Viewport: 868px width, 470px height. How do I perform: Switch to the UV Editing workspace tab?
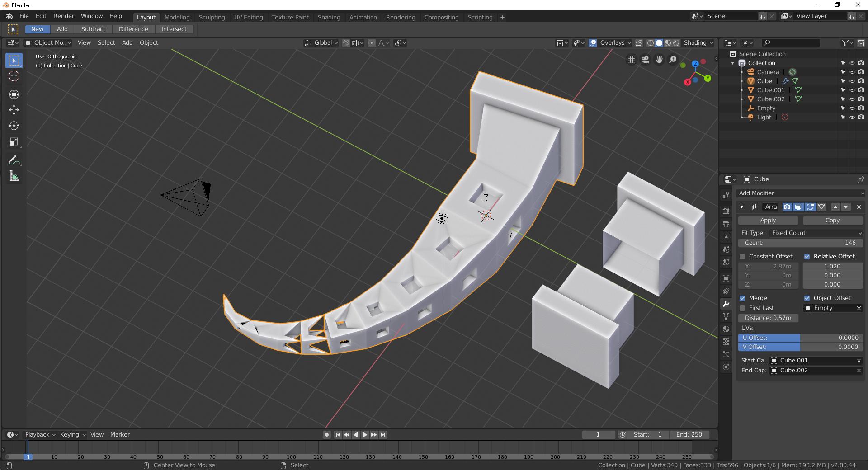coord(248,17)
